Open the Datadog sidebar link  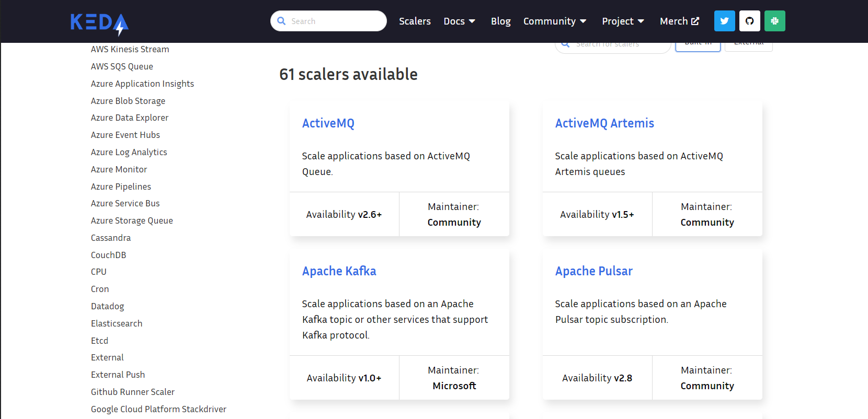point(108,306)
